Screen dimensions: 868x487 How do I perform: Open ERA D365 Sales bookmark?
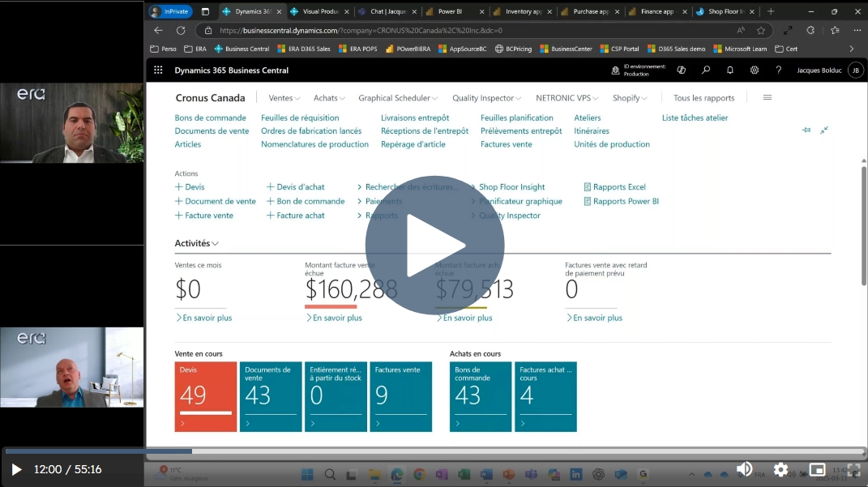[304, 49]
